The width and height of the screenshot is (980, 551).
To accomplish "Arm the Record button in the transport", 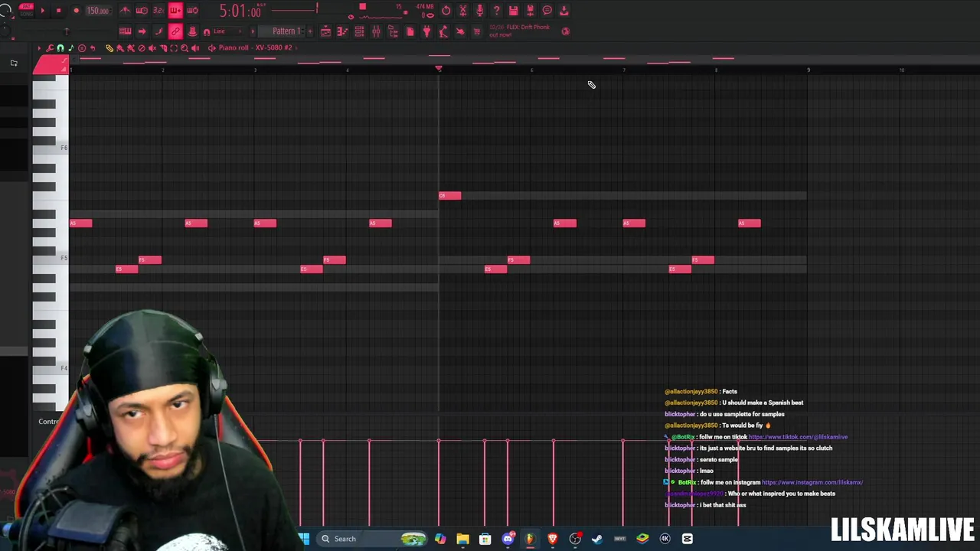I will [x=76, y=10].
